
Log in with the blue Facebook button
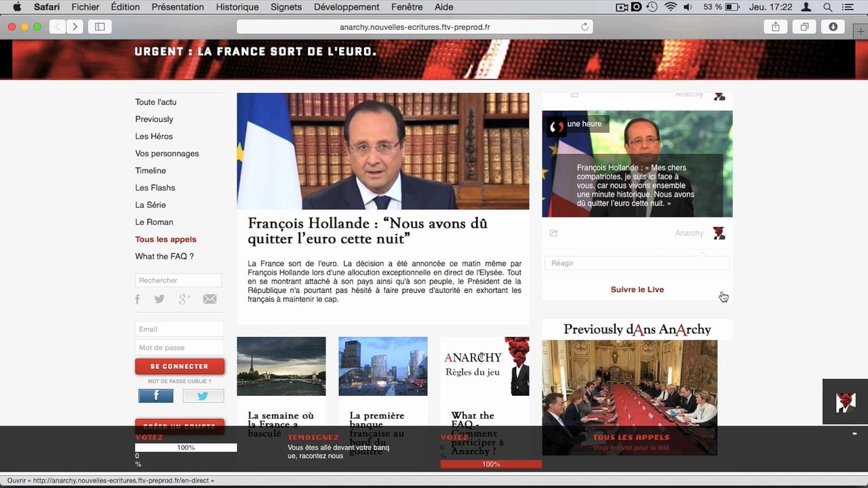click(x=156, y=396)
